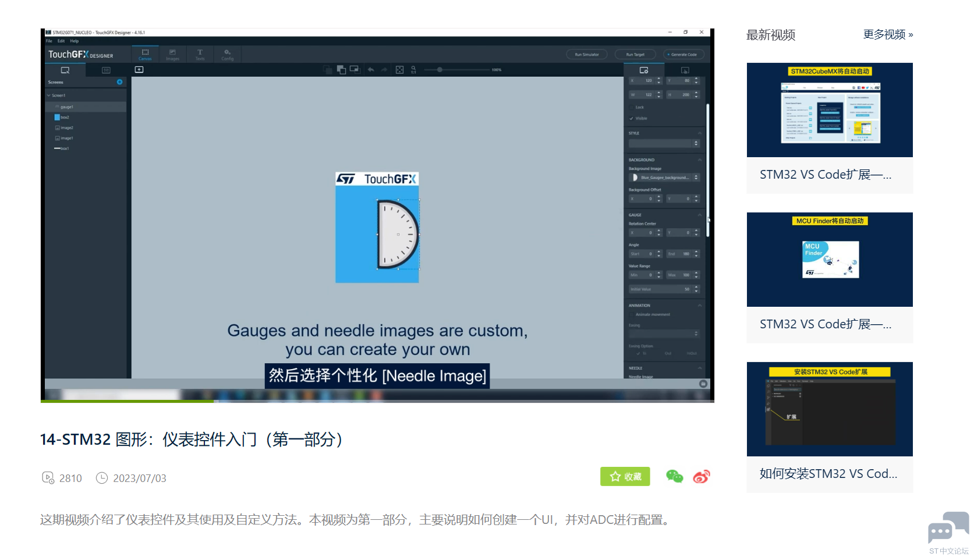Click the bring to front icon

(x=355, y=70)
